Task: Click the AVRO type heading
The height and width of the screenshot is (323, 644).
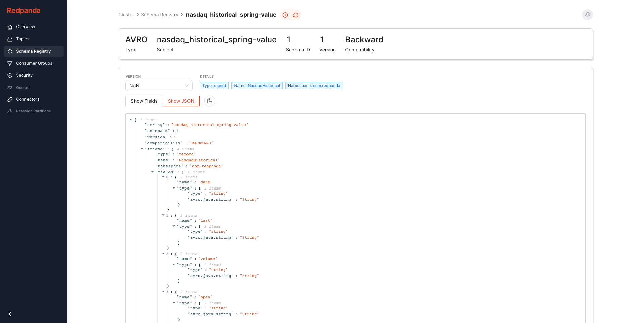Action: (136, 40)
